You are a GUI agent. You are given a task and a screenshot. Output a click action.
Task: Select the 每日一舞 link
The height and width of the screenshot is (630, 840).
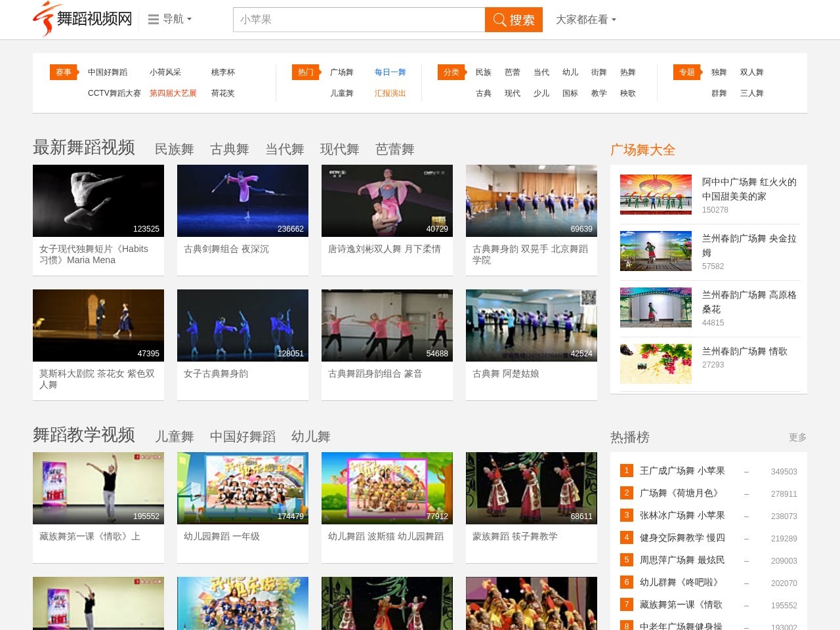(x=390, y=72)
